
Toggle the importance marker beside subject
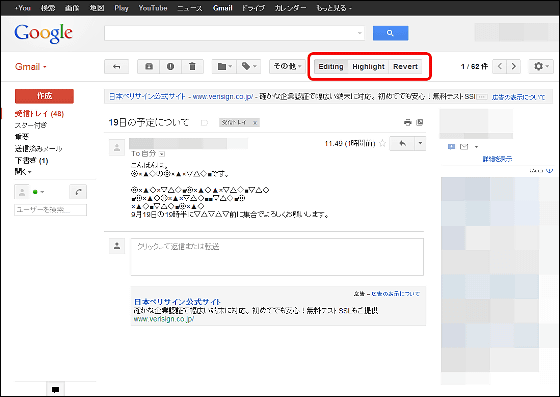[x=204, y=123]
